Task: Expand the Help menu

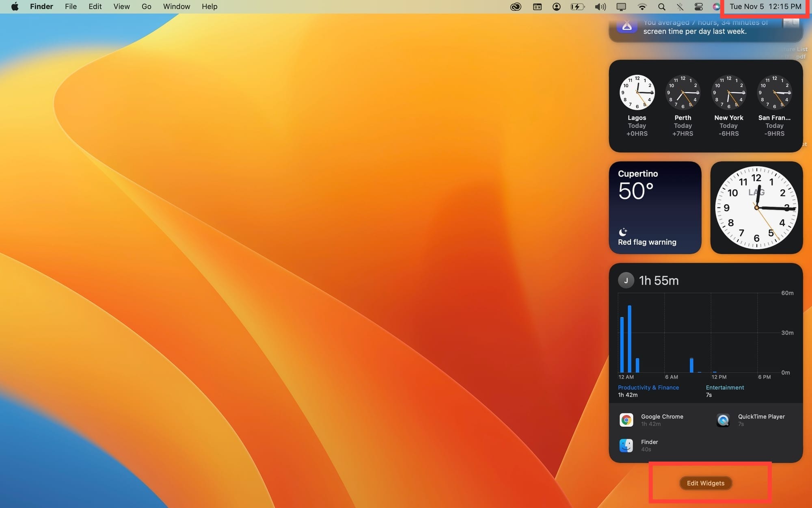Action: (209, 7)
